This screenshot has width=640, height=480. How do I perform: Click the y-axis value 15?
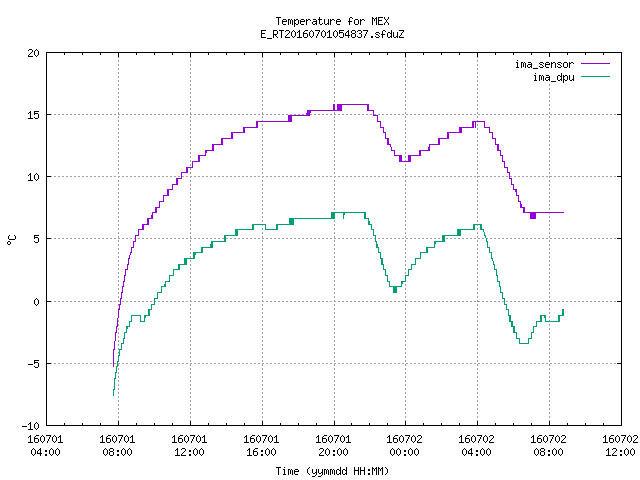pos(34,115)
